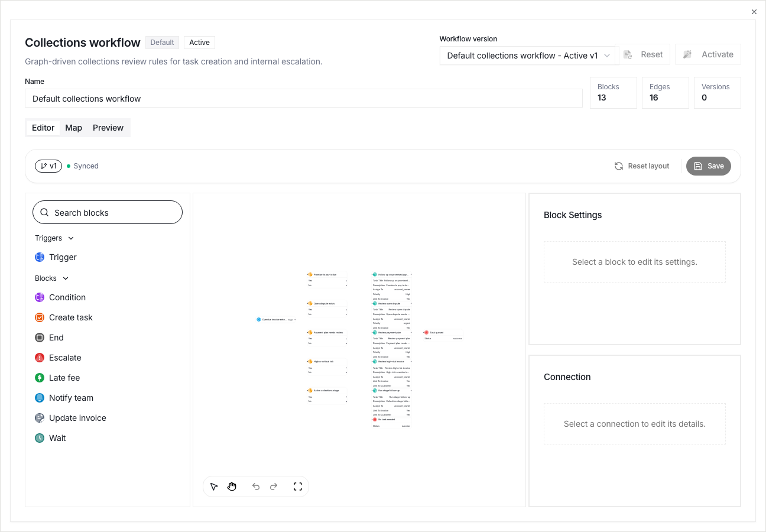Switch to the Map tab
Screen dimensions: 766x532
pos(74,128)
